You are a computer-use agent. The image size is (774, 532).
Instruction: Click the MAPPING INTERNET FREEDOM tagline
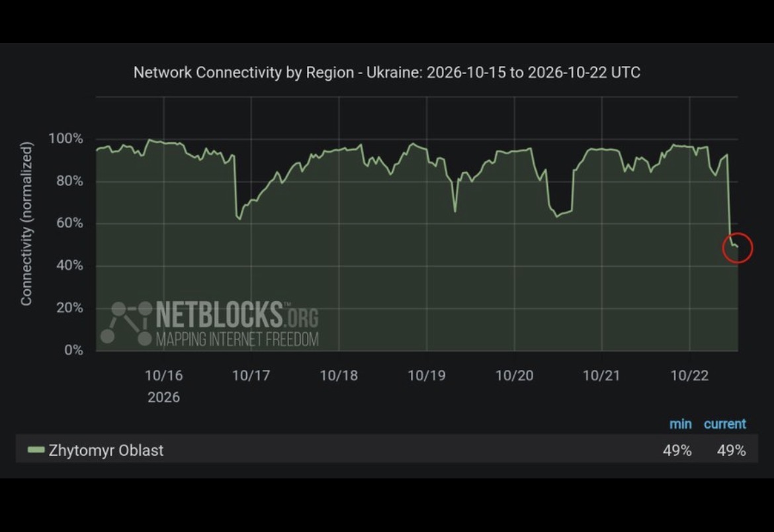237,339
